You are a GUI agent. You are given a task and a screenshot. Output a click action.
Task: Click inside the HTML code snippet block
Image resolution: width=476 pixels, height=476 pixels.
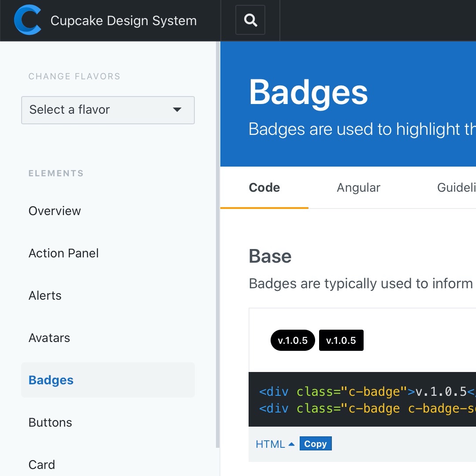[x=361, y=400]
